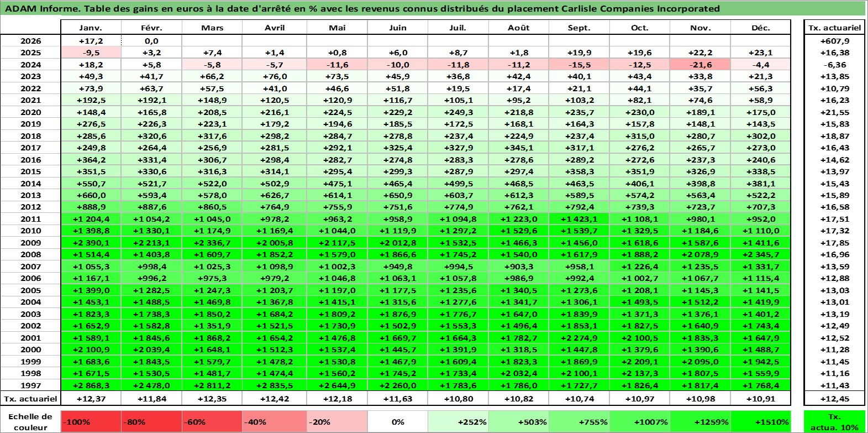868x433 pixels.
Task: Click the '+17,2' cell for January 2026
Action: click(91, 41)
